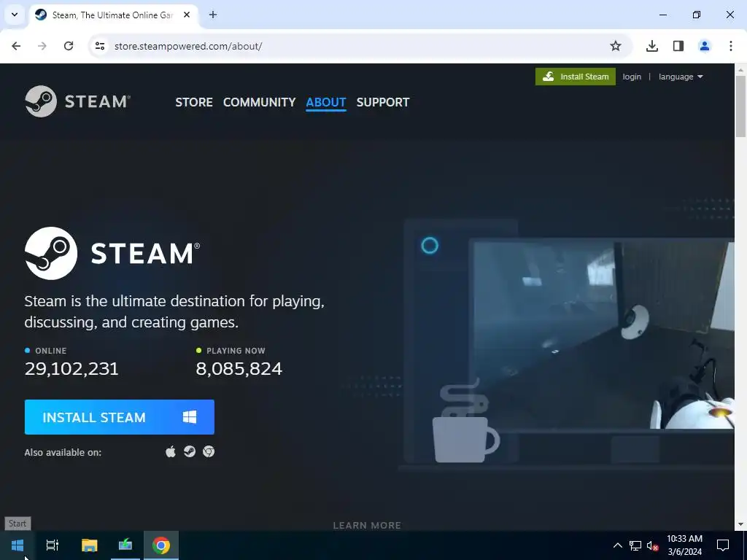Click the login link
Image resolution: width=747 pixels, height=560 pixels.
[632, 77]
